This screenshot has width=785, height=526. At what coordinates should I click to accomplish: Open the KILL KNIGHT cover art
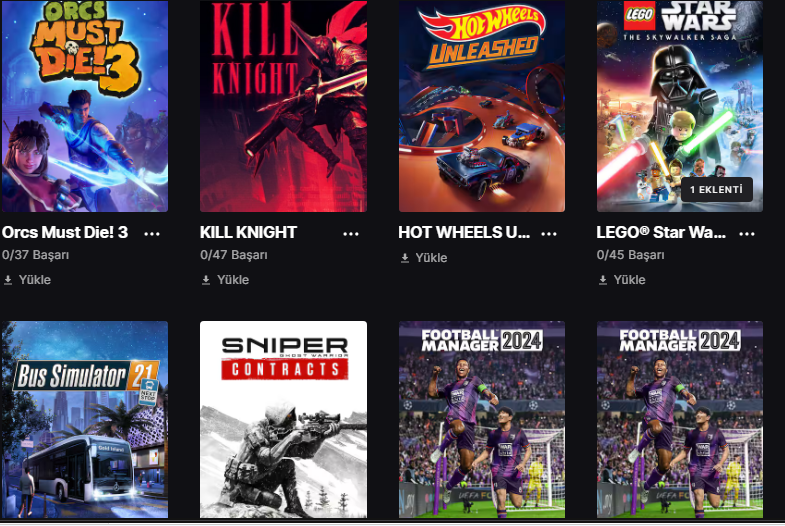coord(283,106)
